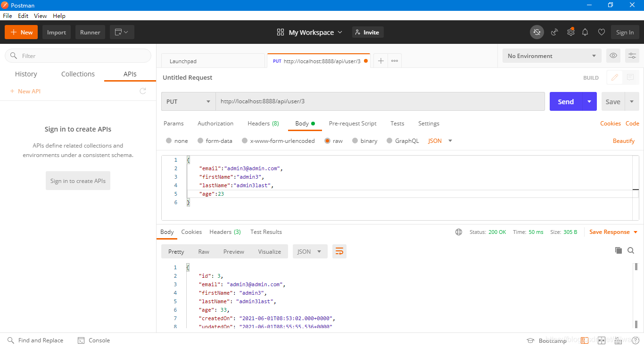This screenshot has width=644, height=348.
Task: Click the response body vertical scrollbar
Action: tap(636, 295)
